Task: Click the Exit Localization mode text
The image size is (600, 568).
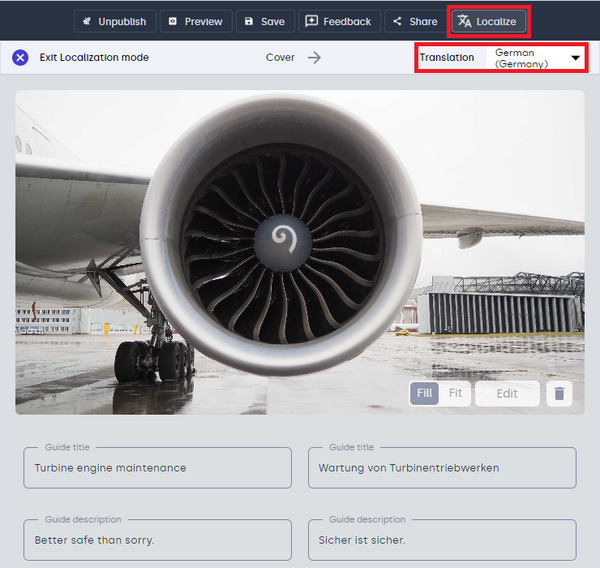Action: pos(94,58)
